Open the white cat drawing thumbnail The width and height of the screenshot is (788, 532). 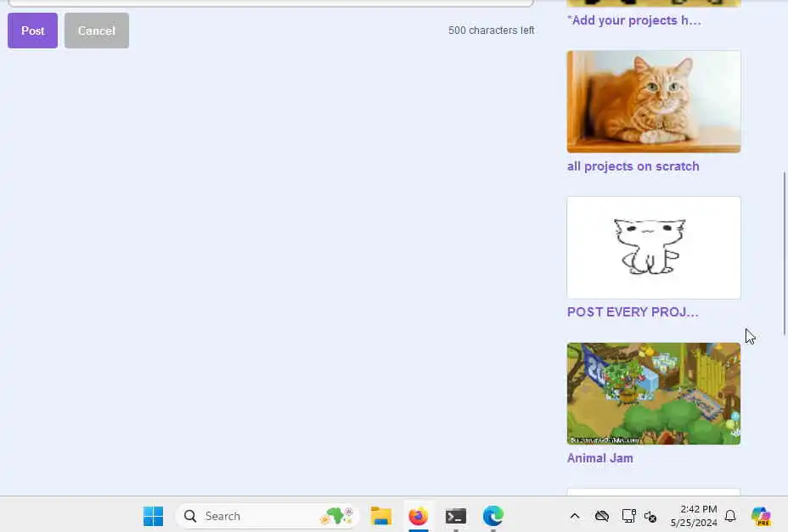tap(654, 248)
